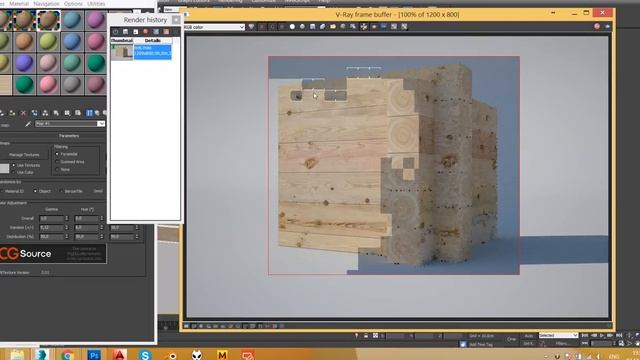Click the Details column header in Render history
This screenshot has width=640, height=360.
pyautogui.click(x=153, y=40)
